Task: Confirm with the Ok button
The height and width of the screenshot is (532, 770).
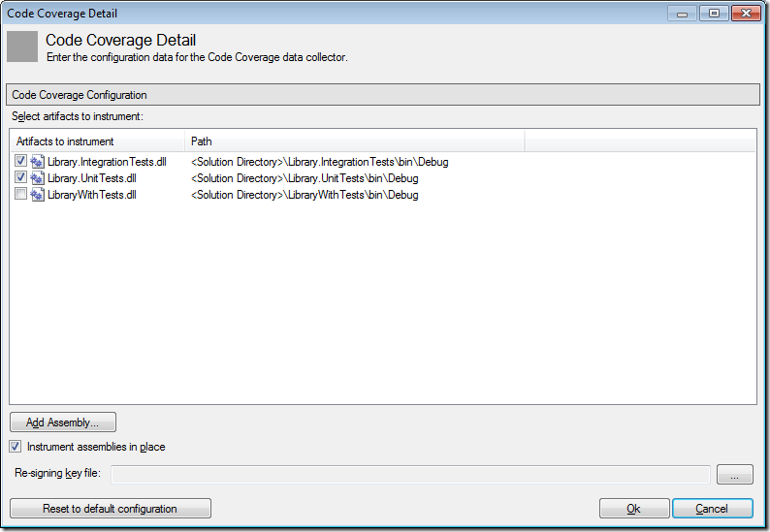Action: pos(634,509)
